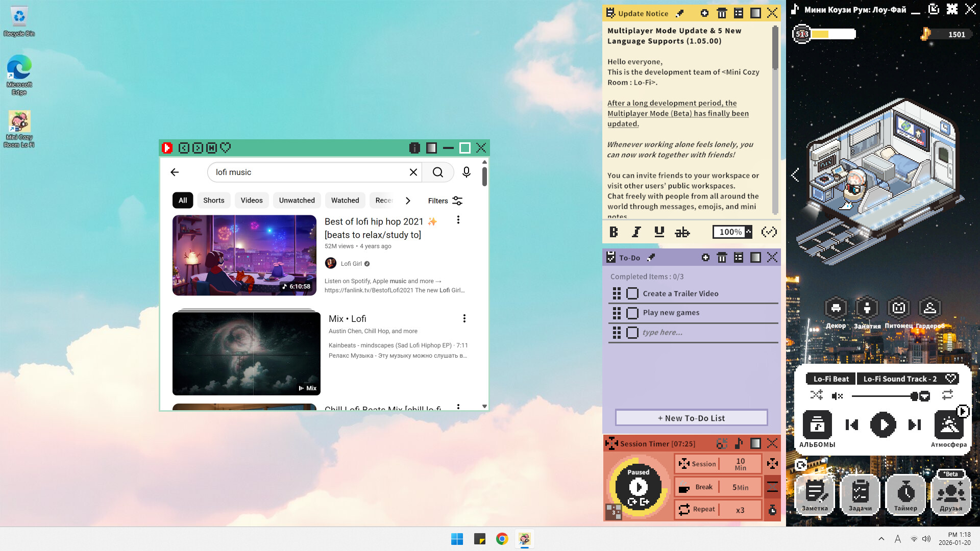Switch to the Shorts filter tab
The height and width of the screenshot is (551, 980).
click(x=213, y=200)
